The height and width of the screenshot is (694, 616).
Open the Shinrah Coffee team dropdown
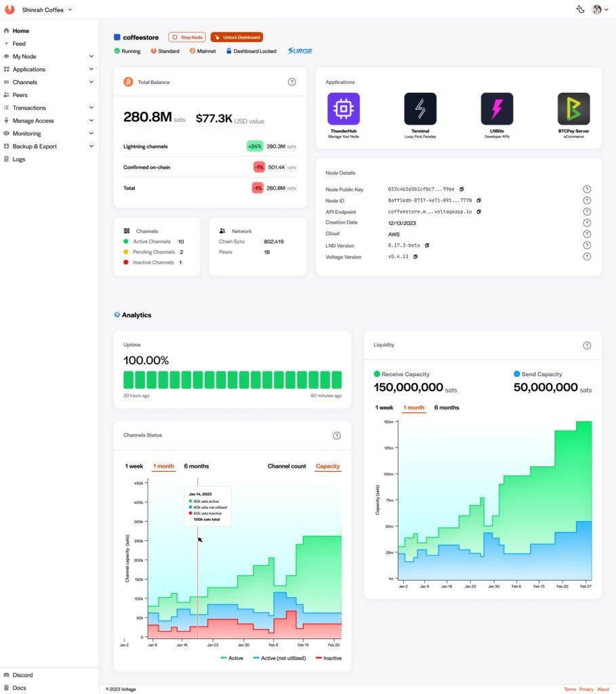tap(46, 10)
